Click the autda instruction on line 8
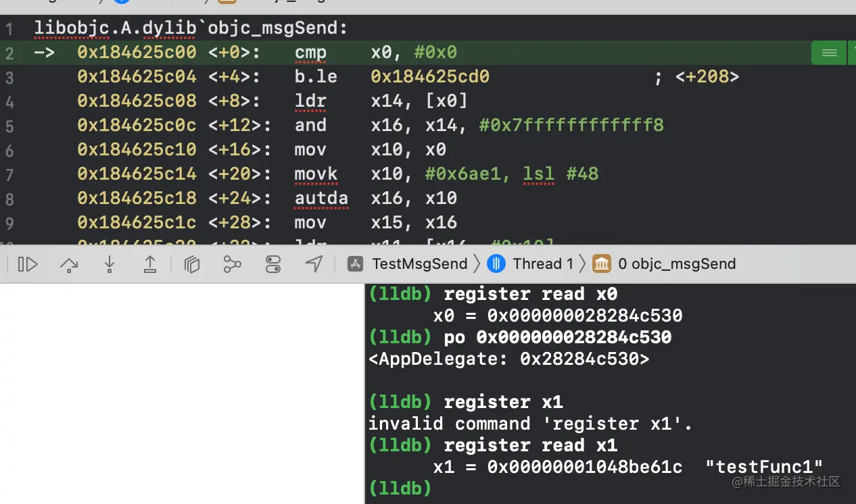856x504 pixels. (x=321, y=198)
